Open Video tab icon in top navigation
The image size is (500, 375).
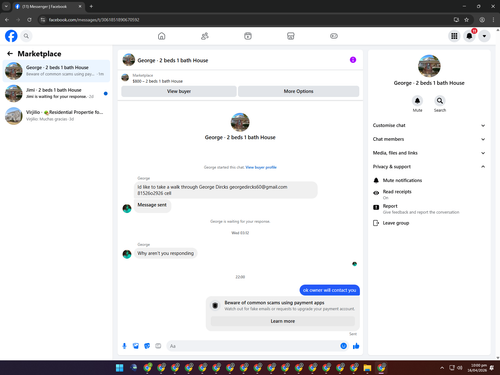pos(248,36)
